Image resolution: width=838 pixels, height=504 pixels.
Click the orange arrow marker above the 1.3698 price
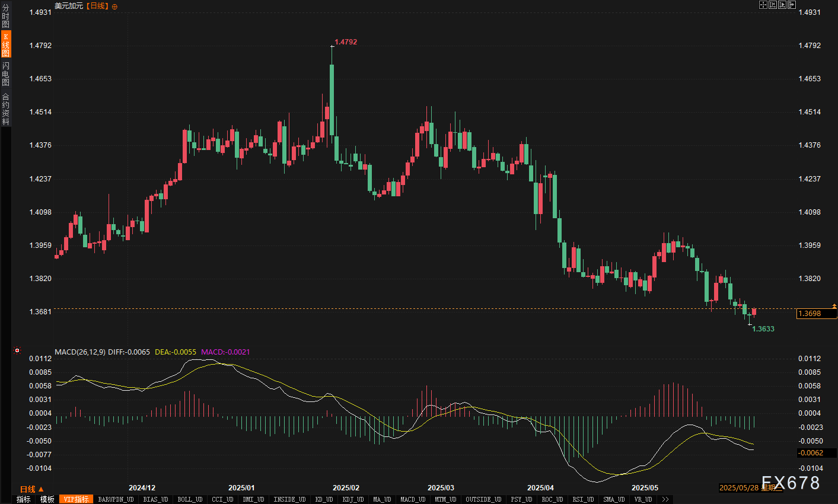[x=834, y=306]
